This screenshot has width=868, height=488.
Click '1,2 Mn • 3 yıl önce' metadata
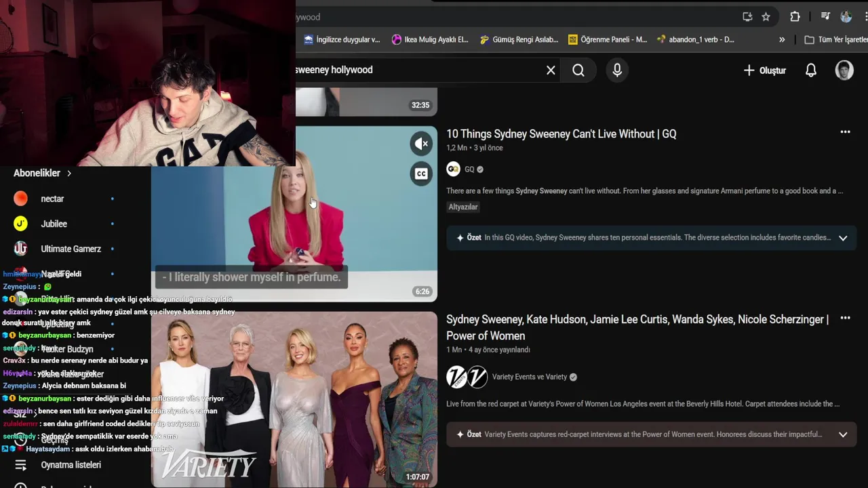tap(475, 148)
